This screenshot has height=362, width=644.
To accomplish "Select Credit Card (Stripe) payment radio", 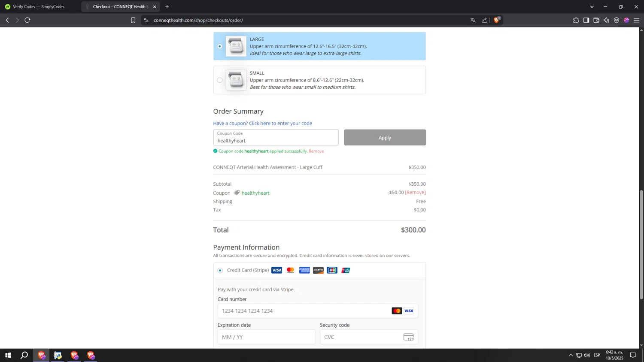I will (x=220, y=270).
